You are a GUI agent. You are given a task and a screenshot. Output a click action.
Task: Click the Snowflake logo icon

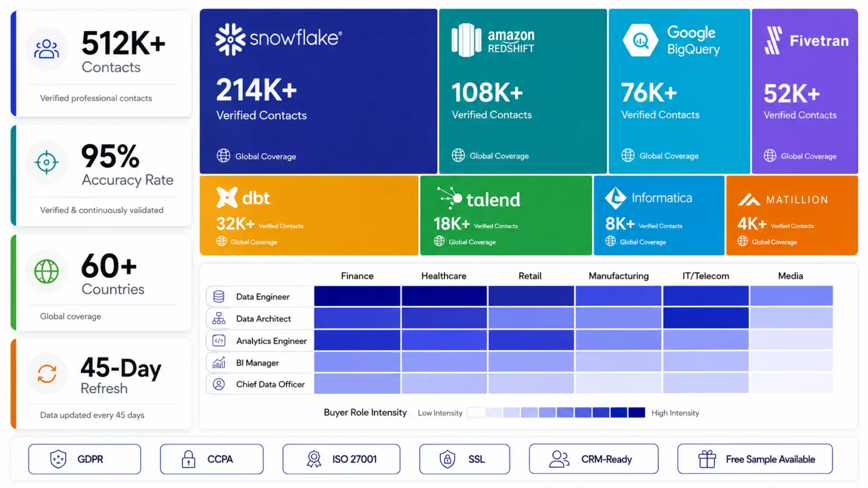pos(230,39)
